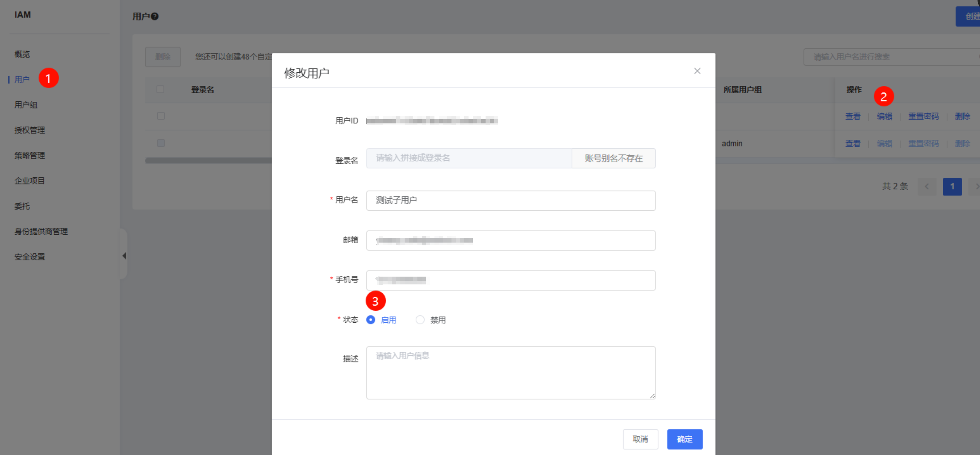Collapse the sidebar with the arrow handle
This screenshot has width=980, height=455.
tap(124, 255)
